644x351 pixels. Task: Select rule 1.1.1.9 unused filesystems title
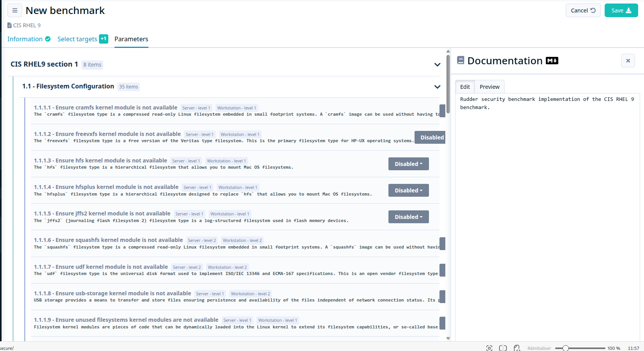[x=126, y=320]
